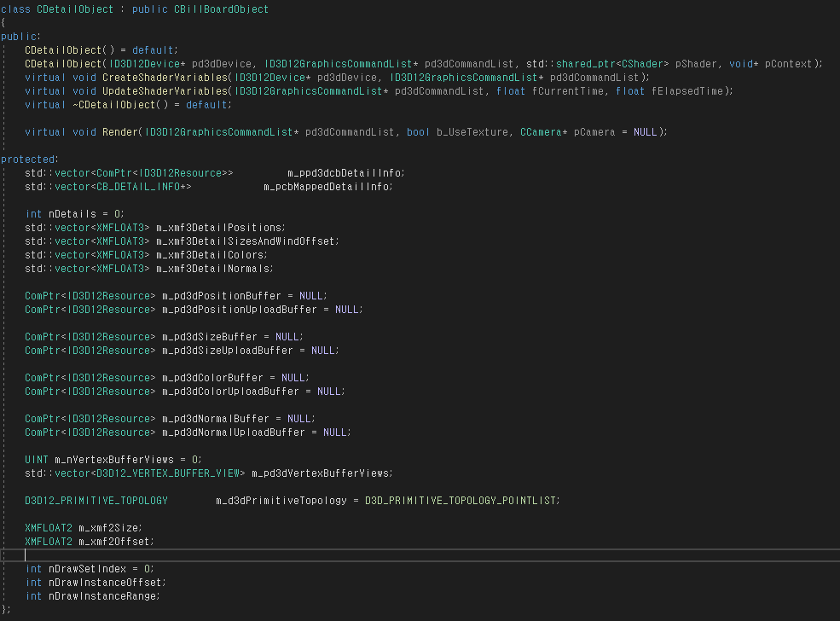This screenshot has width=840, height=621.
Task: Click nDetails variable
Action: 72,214
